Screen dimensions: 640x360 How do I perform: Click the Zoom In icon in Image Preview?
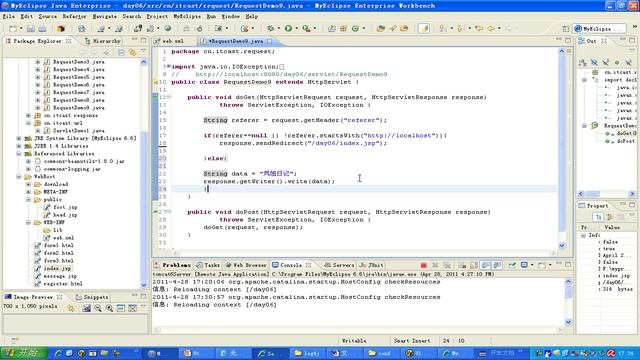[109, 308]
